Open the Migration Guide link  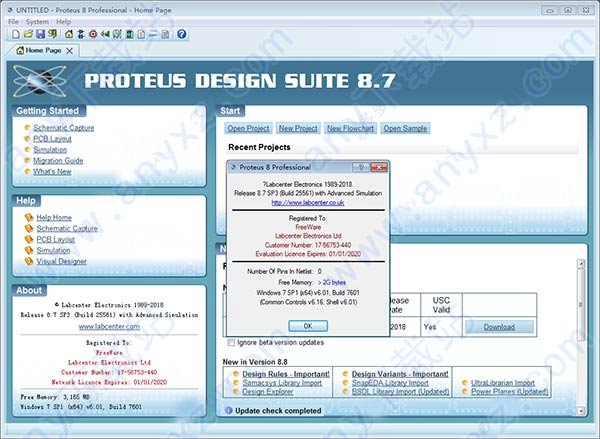pyautogui.click(x=58, y=161)
